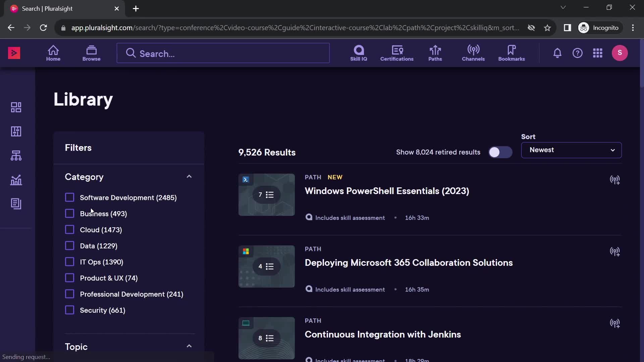Open the Browse menu icon
Viewport: 644px width, 362px height.
tap(91, 53)
